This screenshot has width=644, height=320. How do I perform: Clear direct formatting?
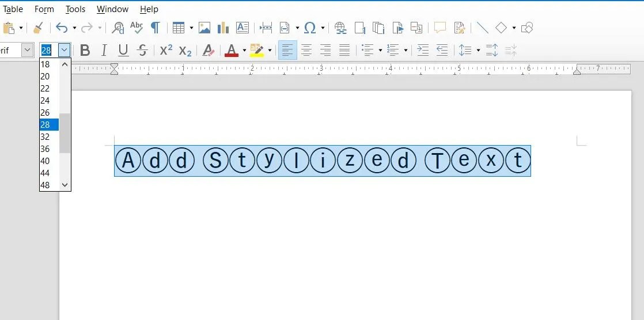point(209,51)
